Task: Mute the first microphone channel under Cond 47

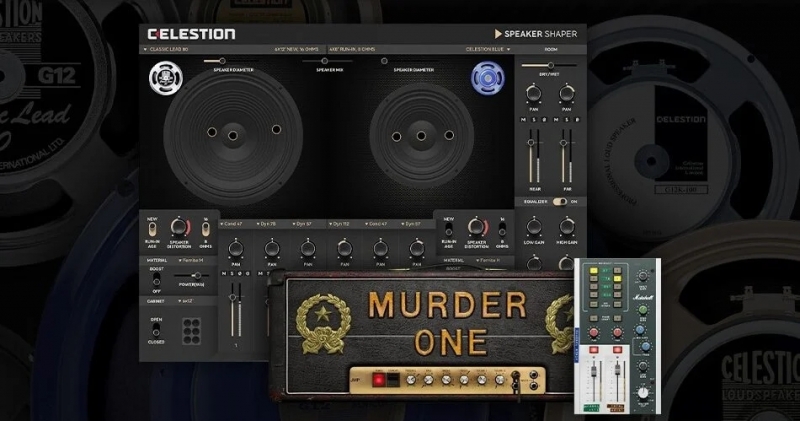Action: click(x=223, y=274)
